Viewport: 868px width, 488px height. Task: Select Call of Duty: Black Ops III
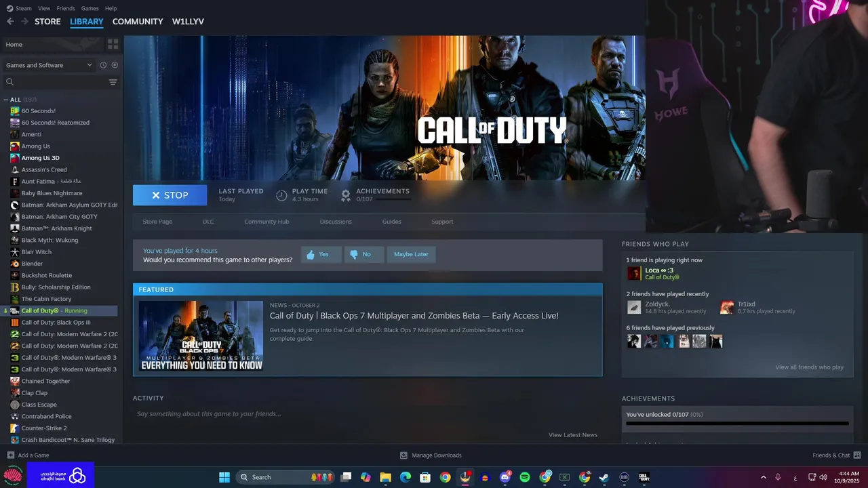(56, 323)
